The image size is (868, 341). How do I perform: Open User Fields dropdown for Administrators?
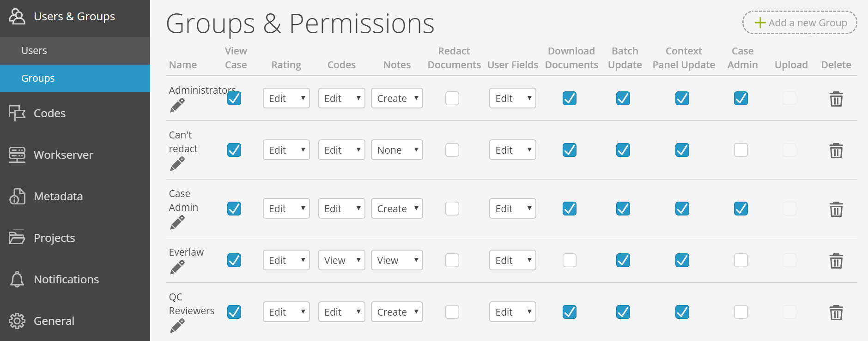tap(513, 98)
